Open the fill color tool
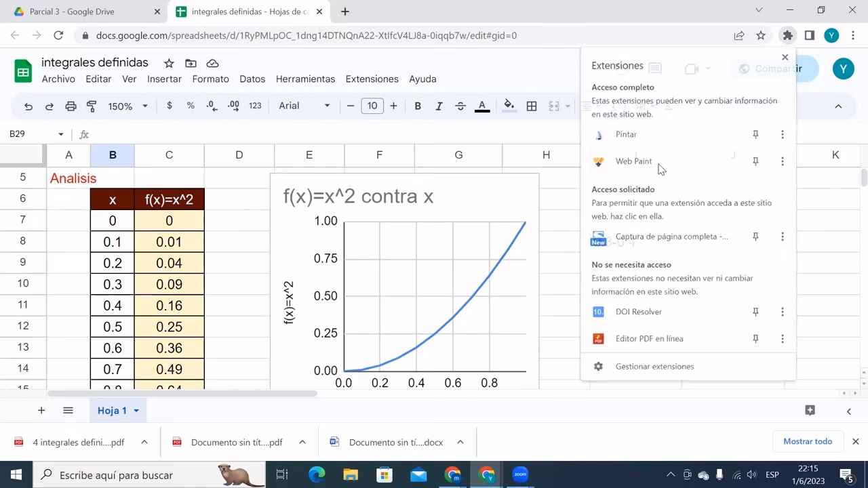868x488 pixels. (509, 106)
